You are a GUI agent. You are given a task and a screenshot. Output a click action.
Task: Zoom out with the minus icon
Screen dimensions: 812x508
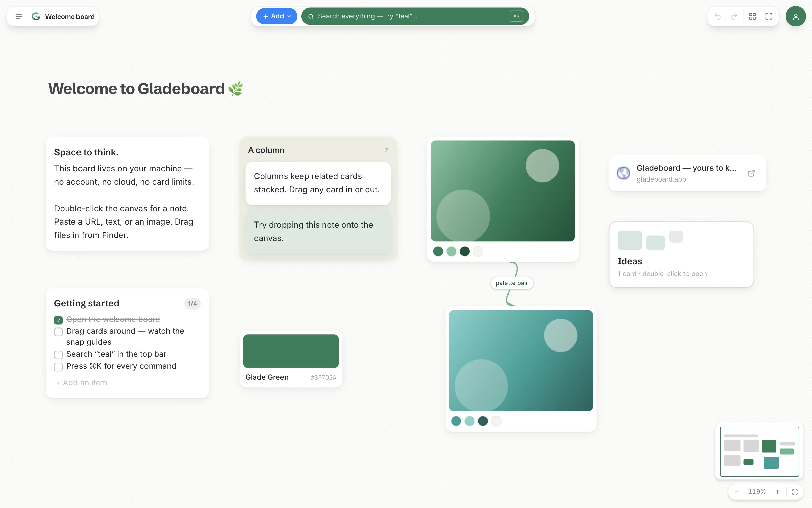[737, 492]
